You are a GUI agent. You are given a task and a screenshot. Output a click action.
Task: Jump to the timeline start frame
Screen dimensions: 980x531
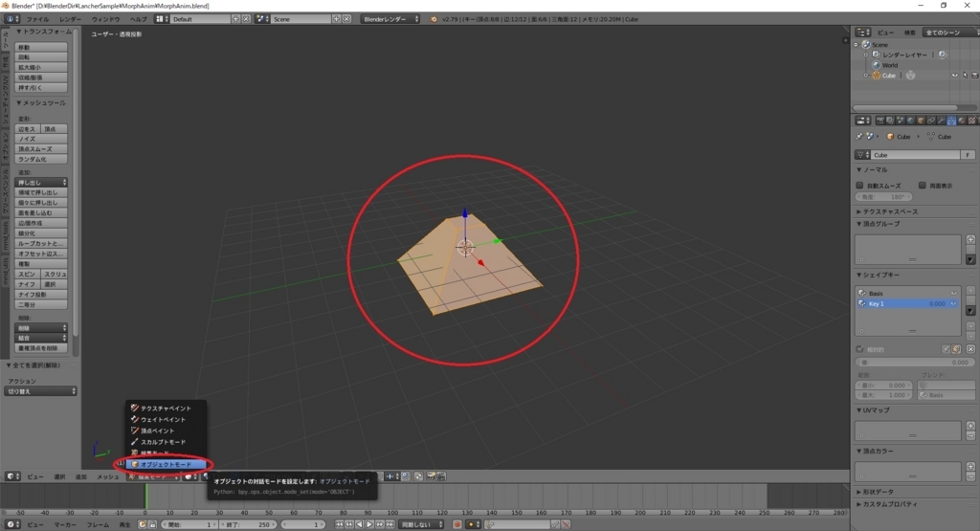[x=340, y=524]
